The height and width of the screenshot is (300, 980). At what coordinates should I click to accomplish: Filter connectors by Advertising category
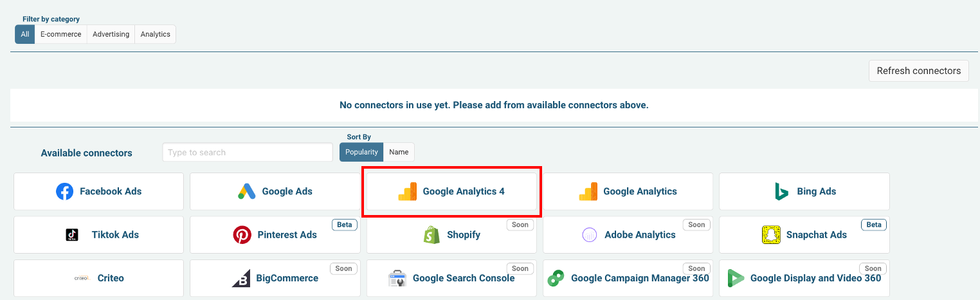pyautogui.click(x=111, y=34)
